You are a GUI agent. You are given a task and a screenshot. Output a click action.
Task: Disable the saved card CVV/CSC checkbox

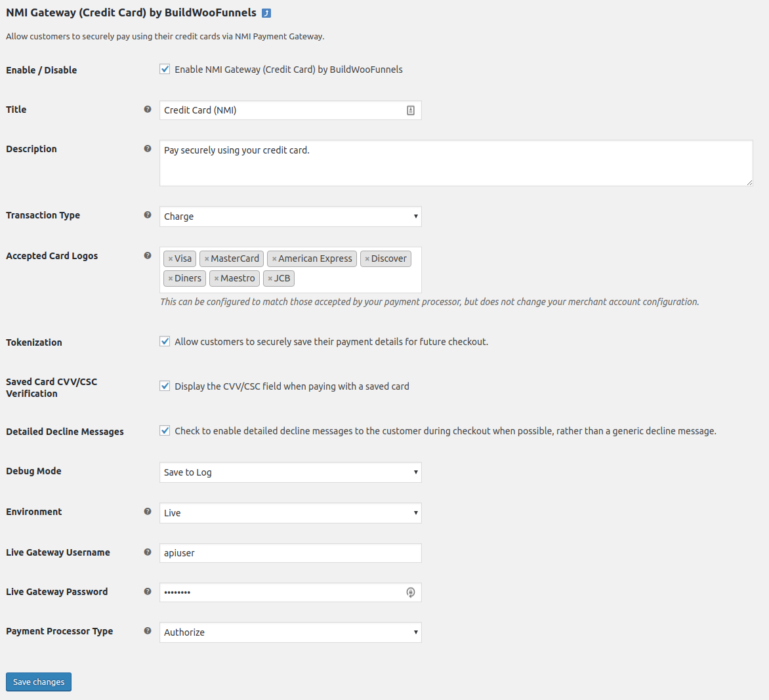point(165,386)
